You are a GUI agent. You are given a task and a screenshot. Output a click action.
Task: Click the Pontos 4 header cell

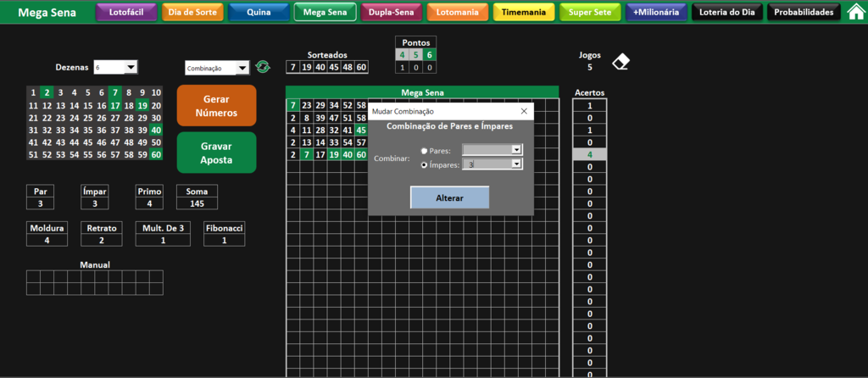[403, 55]
